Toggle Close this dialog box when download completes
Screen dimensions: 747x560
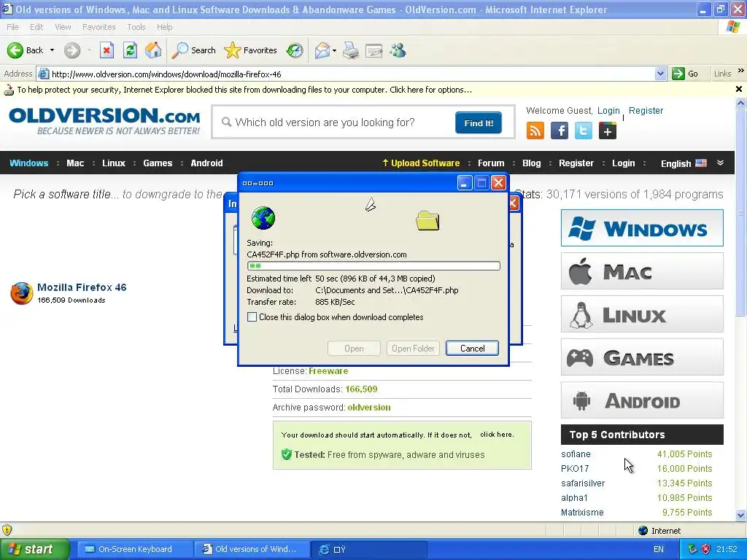point(252,317)
